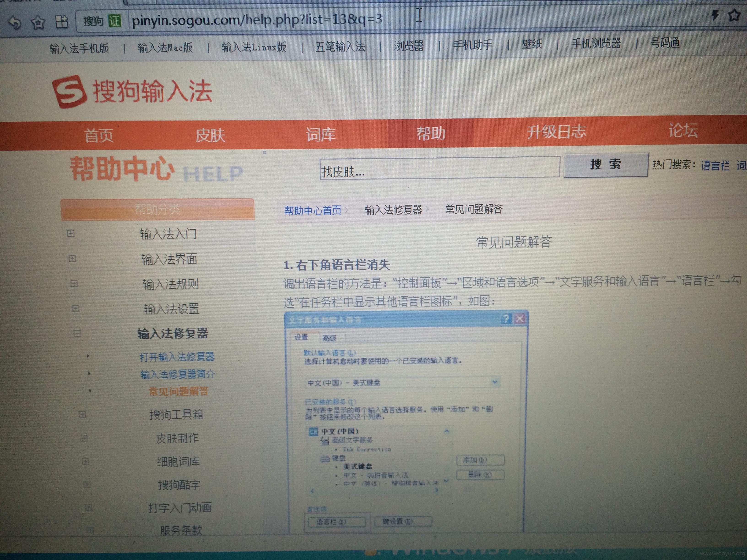Viewport: 747px width, 560px height.
Task: Select 输入法规则 in help categories
Action: 171,284
